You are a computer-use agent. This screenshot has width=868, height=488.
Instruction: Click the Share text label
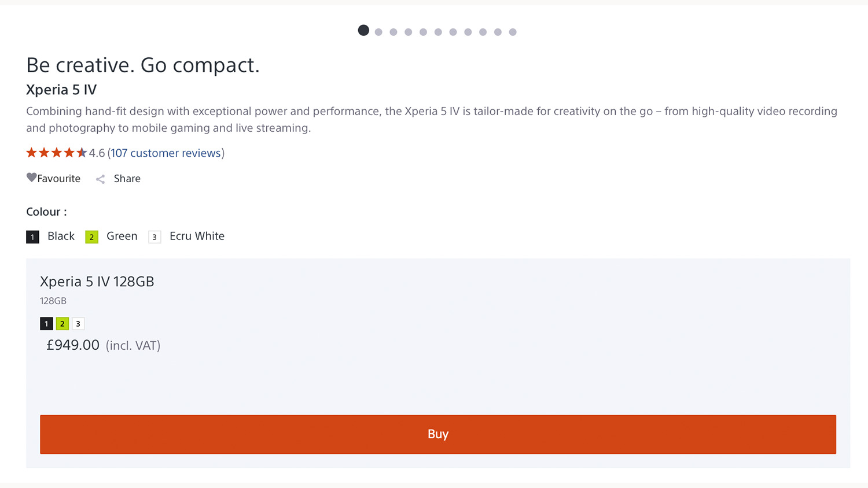(127, 179)
